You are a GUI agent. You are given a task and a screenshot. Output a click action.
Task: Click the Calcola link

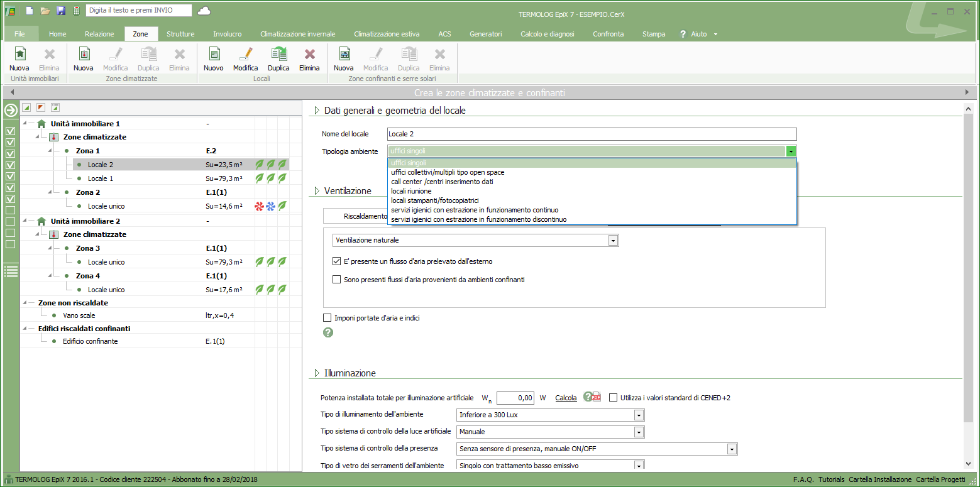tap(566, 398)
